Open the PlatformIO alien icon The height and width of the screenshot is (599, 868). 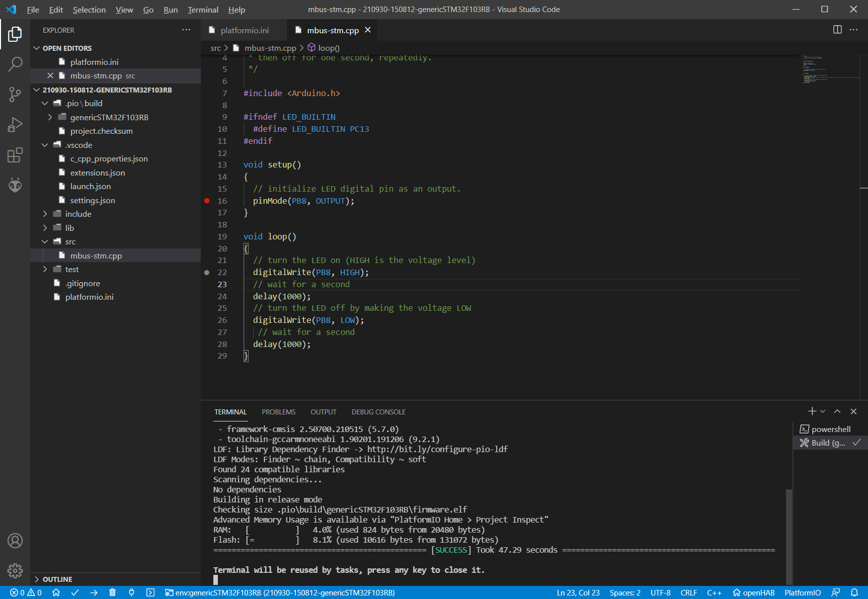[15, 185]
